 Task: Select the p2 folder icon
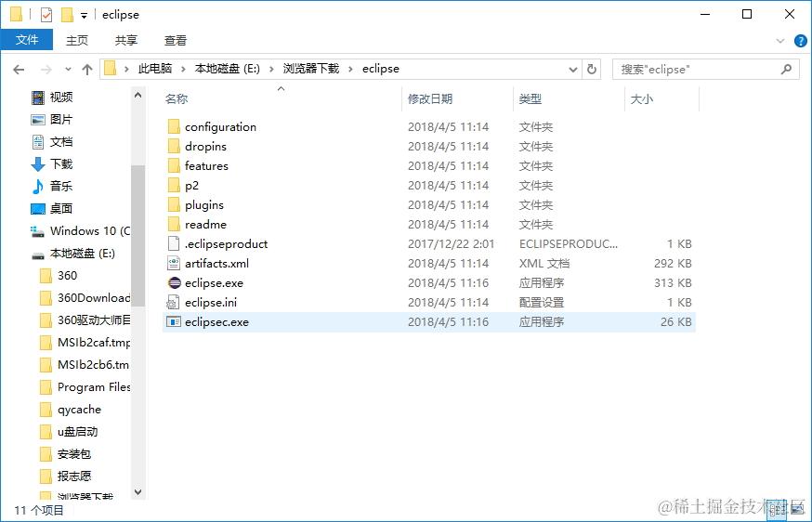click(x=174, y=186)
